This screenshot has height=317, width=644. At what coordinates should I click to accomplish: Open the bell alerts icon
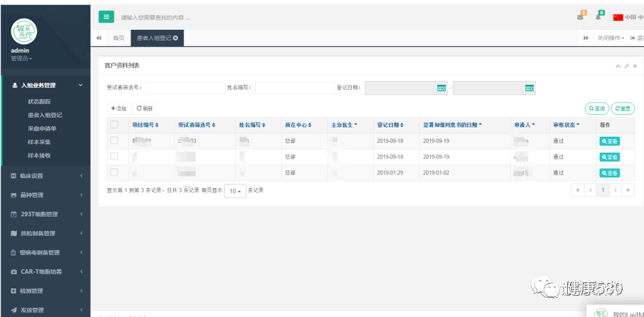[599, 17]
